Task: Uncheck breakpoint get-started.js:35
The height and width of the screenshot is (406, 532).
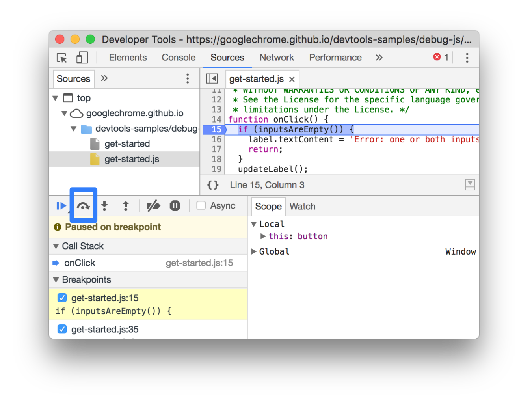Action: (x=62, y=329)
